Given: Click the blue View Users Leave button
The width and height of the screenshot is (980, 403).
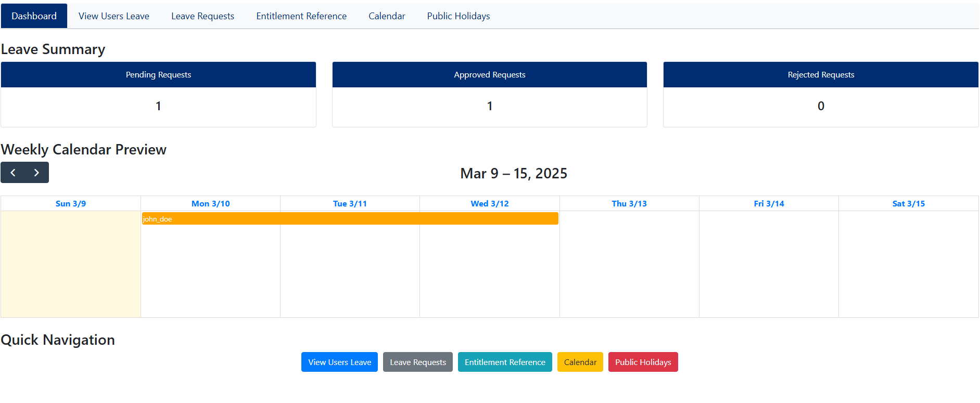Looking at the screenshot, I should pyautogui.click(x=339, y=362).
